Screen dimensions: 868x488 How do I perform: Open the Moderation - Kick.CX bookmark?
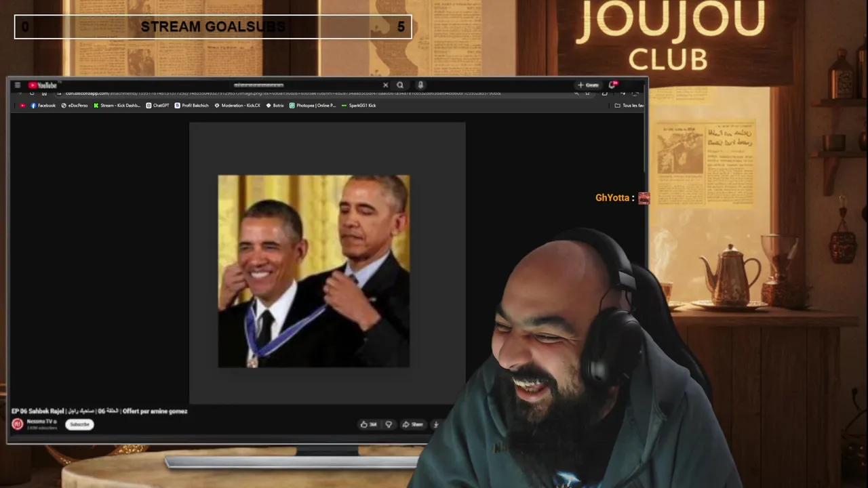point(237,106)
